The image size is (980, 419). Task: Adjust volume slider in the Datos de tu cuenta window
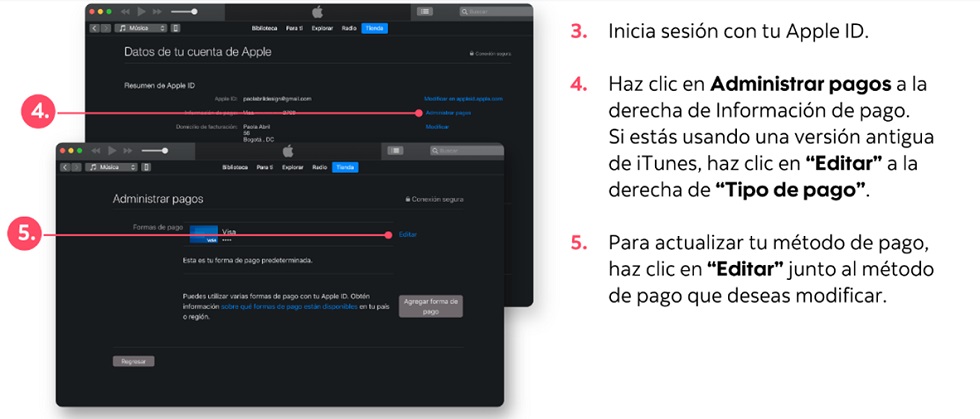click(x=184, y=11)
